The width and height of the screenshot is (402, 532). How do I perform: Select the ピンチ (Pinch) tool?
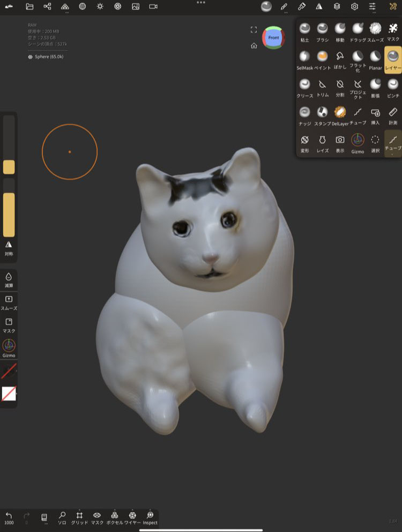click(x=393, y=87)
